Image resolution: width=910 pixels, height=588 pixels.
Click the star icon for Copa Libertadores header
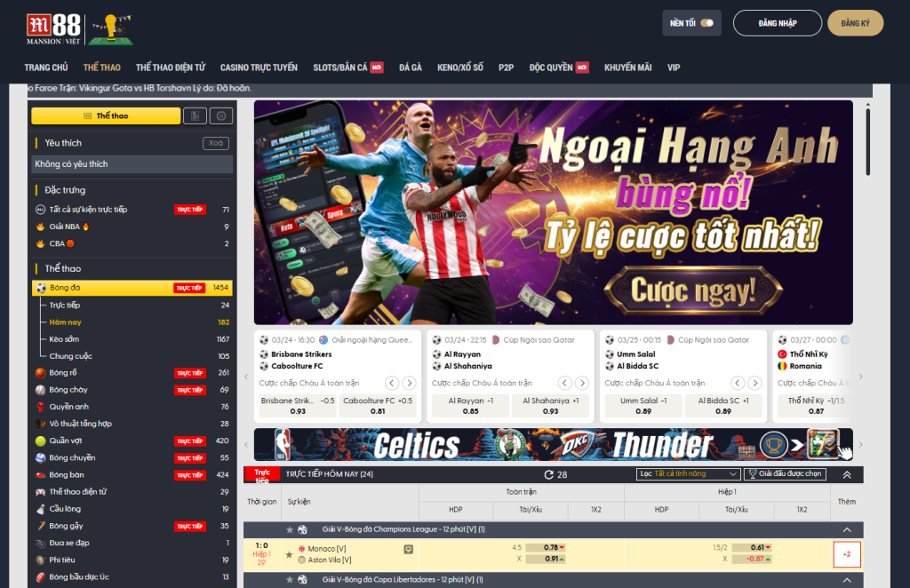click(x=290, y=579)
